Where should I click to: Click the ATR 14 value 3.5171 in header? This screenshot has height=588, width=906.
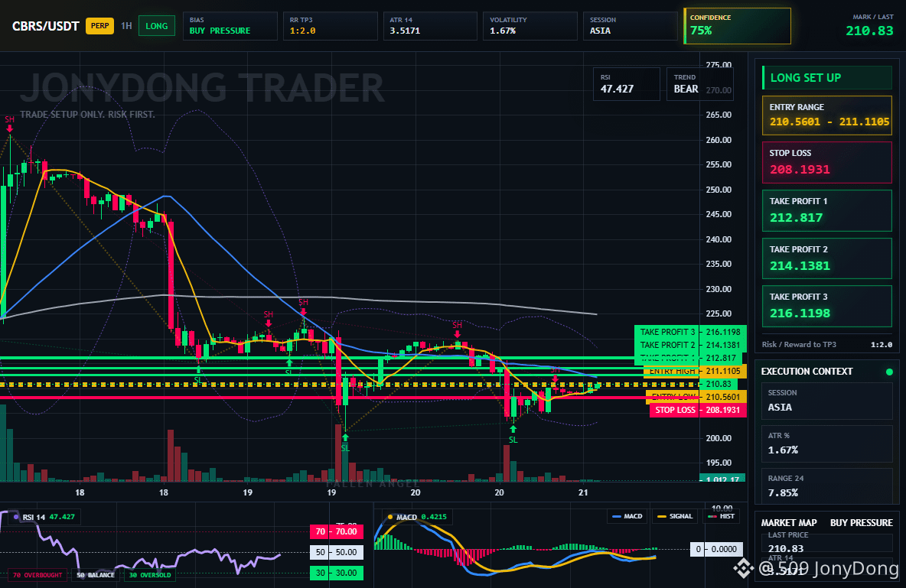point(405,31)
